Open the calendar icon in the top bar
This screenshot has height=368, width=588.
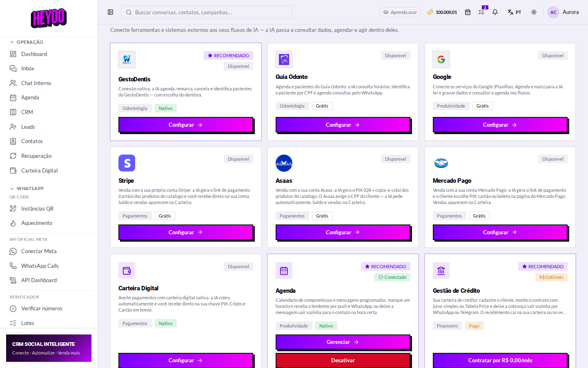(468, 12)
